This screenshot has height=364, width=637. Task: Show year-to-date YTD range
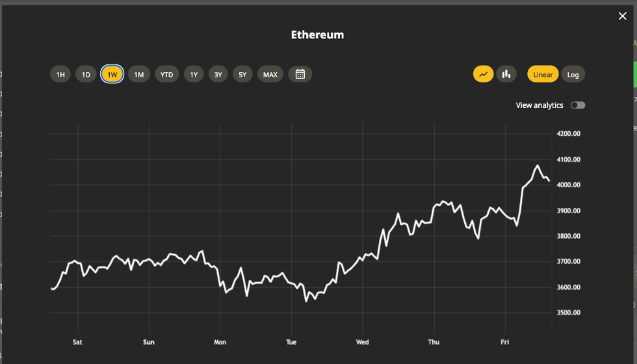[167, 74]
